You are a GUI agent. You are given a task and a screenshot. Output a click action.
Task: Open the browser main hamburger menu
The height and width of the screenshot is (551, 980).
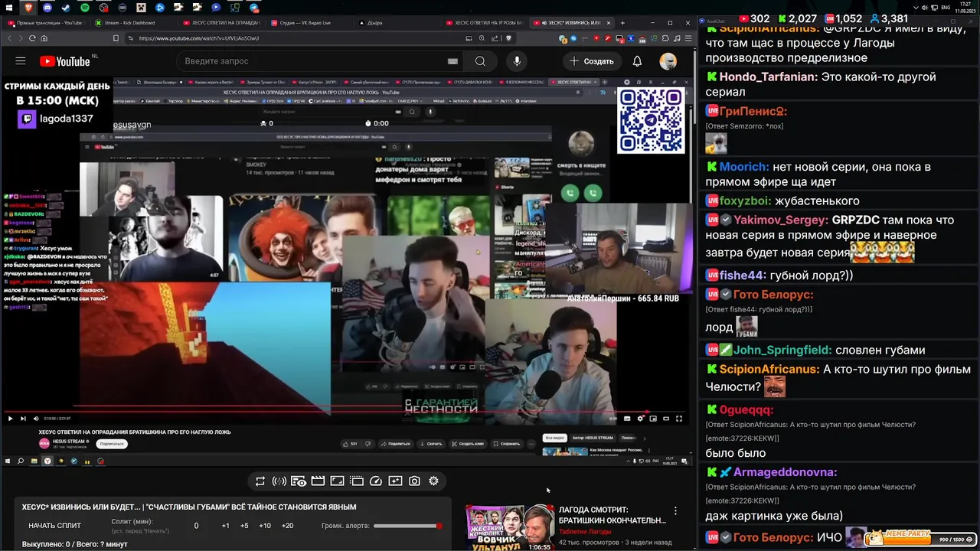688,38
